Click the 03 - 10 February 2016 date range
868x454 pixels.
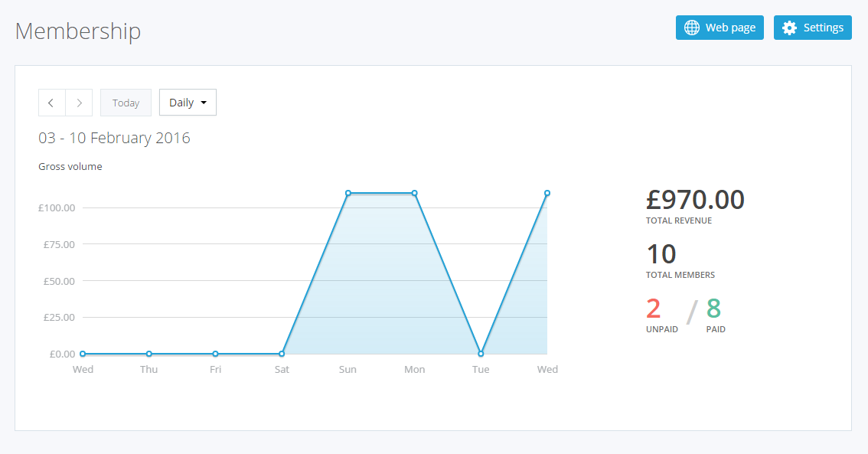click(114, 138)
